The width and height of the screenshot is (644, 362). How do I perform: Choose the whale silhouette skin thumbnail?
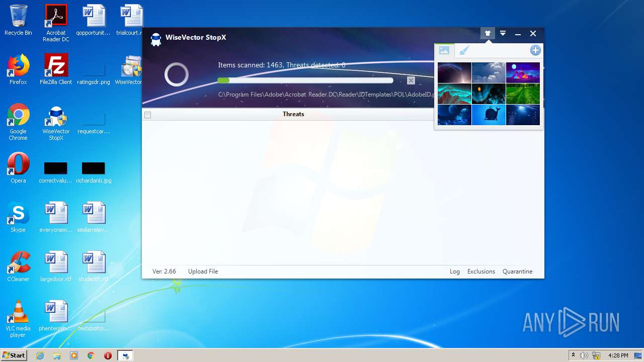489,115
